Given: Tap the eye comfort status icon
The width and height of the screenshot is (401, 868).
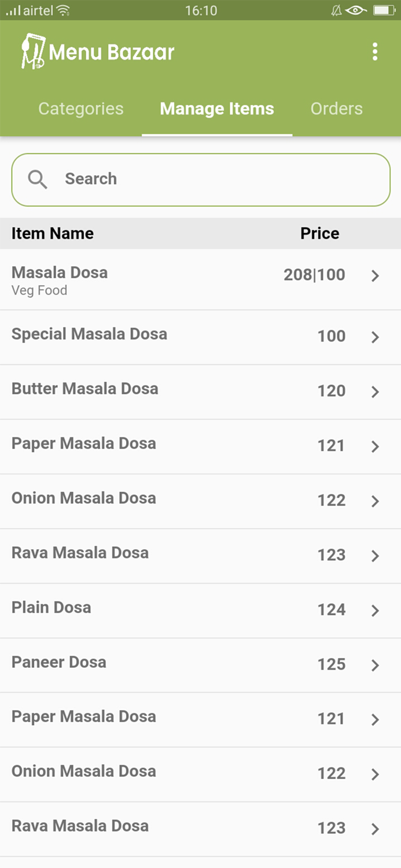Looking at the screenshot, I should [x=356, y=10].
